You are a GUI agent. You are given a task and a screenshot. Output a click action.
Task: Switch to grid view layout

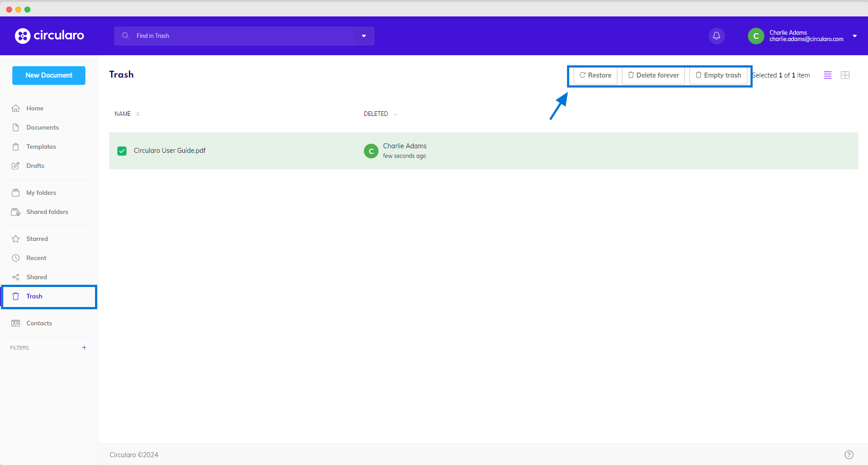point(845,75)
